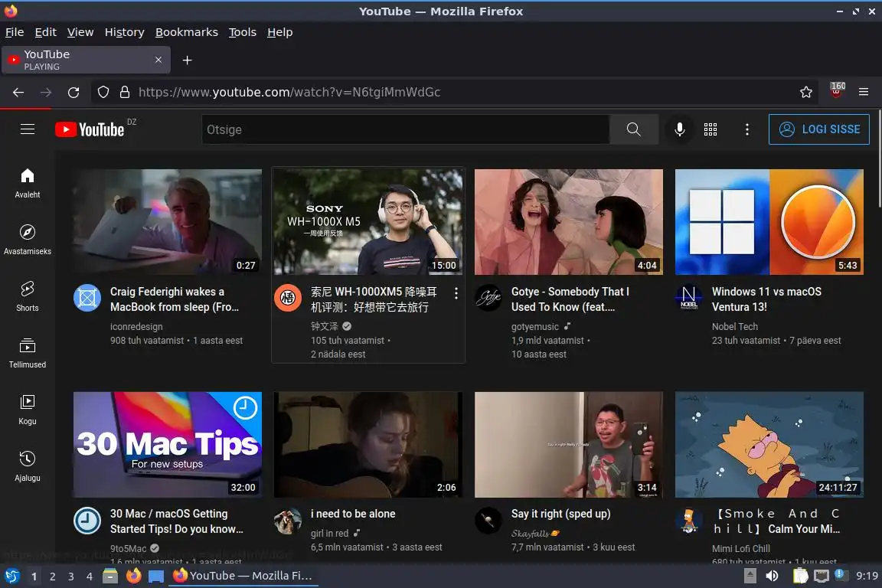Open a new tab with plus button
The height and width of the screenshot is (588, 882).
[x=188, y=60]
